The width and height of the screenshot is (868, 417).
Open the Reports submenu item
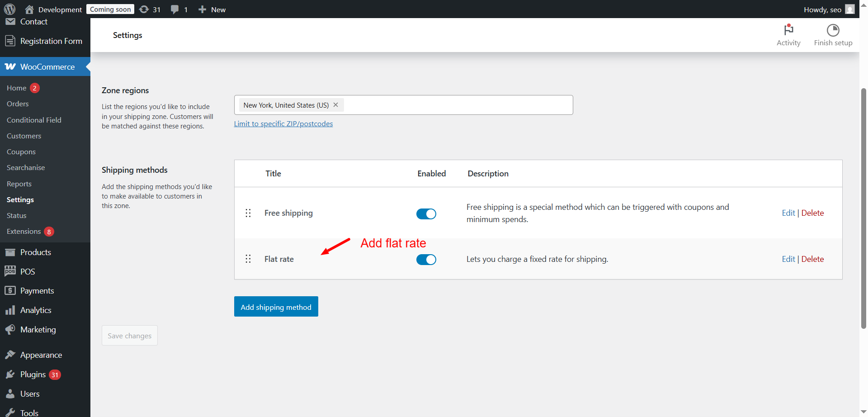19,184
